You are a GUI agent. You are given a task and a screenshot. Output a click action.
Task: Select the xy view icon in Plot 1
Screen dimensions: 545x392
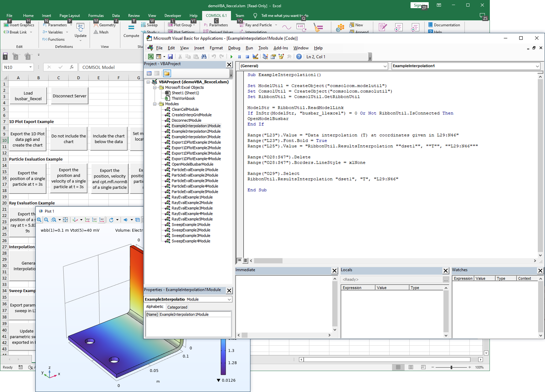coord(87,220)
